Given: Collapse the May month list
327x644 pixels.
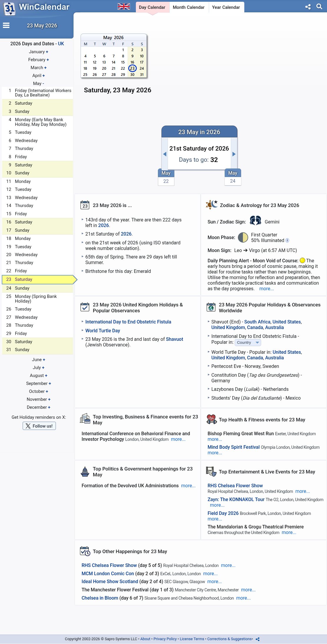Looking at the screenshot, I should pos(39,84).
